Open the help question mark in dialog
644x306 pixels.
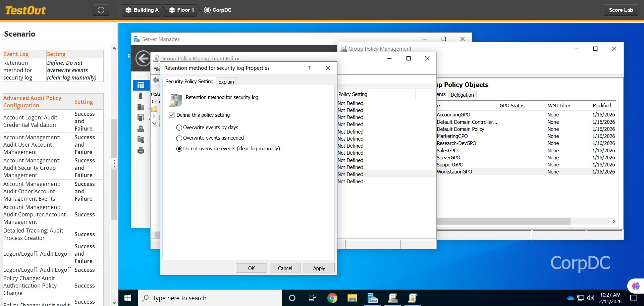[309, 68]
